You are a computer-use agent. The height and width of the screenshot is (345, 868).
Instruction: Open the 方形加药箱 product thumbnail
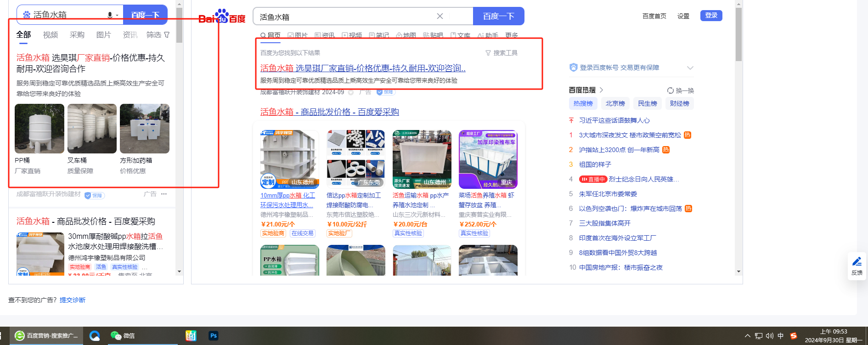point(145,129)
